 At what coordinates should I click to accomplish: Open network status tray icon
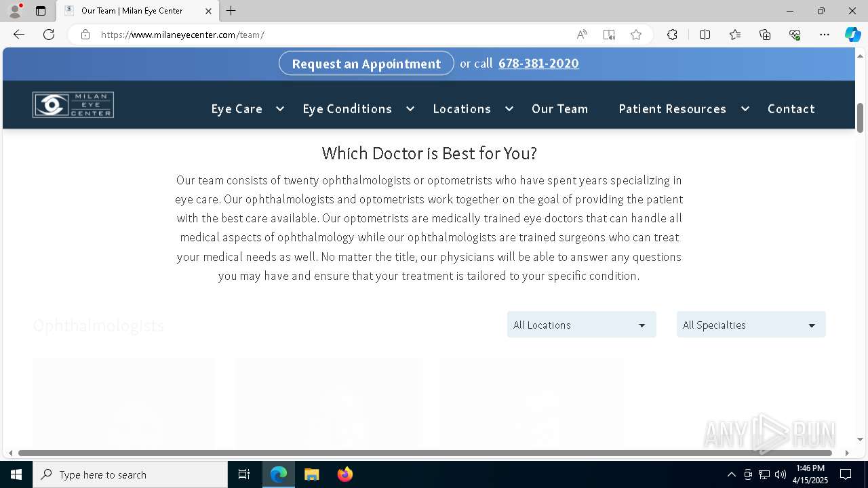coord(764,474)
